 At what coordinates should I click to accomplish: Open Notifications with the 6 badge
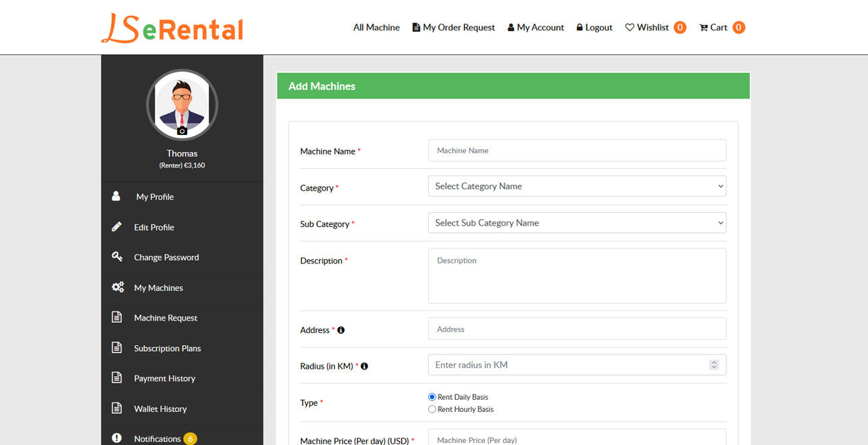point(157,439)
